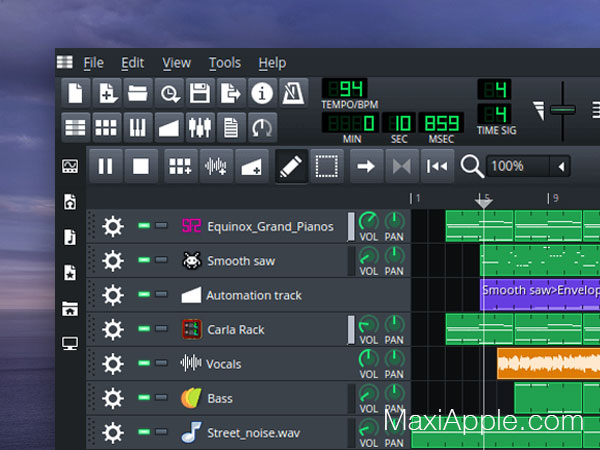Open the Instrument Plugins sidebar panel
Image resolution: width=600 pixels, height=450 pixels.
69,166
